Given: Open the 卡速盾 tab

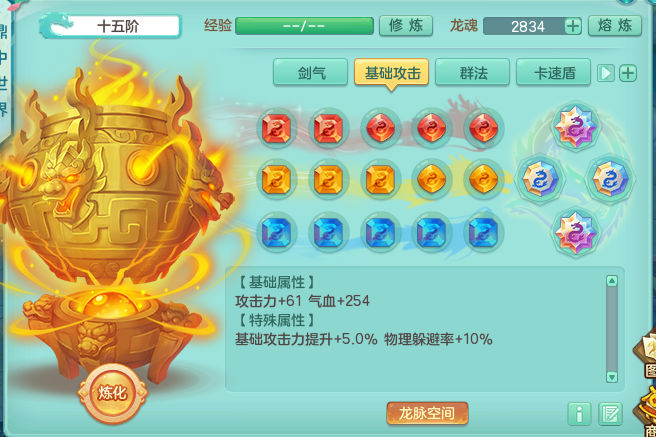Looking at the screenshot, I should click(554, 73).
